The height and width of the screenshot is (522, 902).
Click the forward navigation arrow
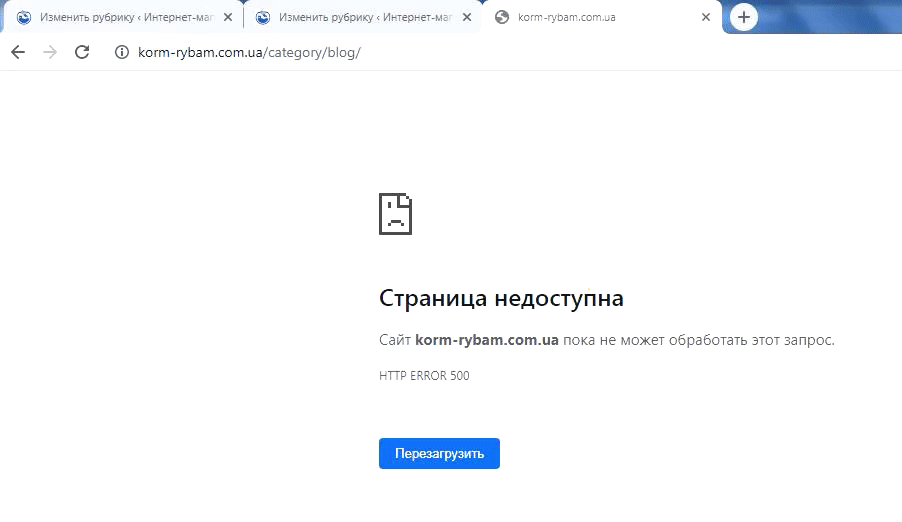(50, 52)
